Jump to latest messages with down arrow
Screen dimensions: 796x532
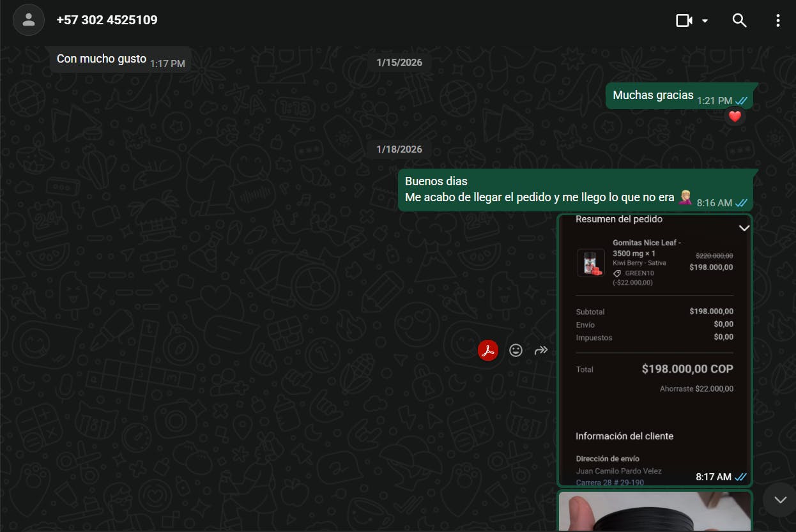pyautogui.click(x=780, y=499)
